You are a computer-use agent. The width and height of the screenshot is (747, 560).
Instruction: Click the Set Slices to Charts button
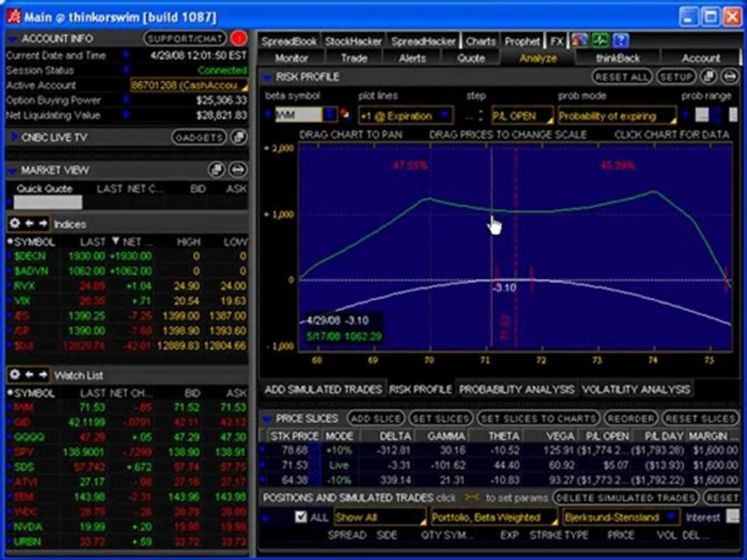538,418
